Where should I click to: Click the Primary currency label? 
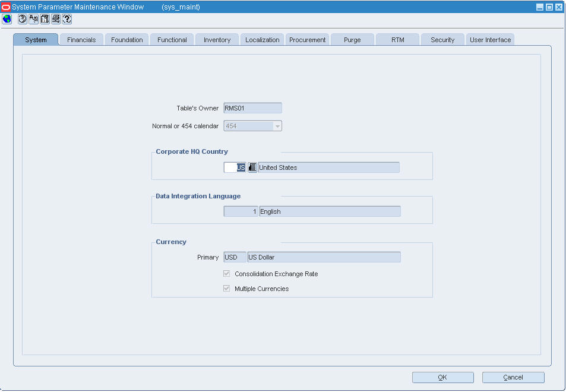pyautogui.click(x=208, y=257)
